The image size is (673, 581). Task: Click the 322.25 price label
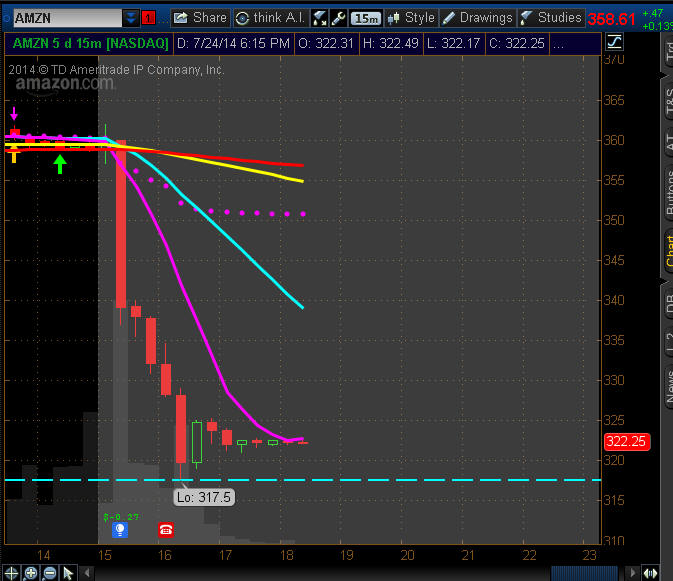pyautogui.click(x=627, y=442)
